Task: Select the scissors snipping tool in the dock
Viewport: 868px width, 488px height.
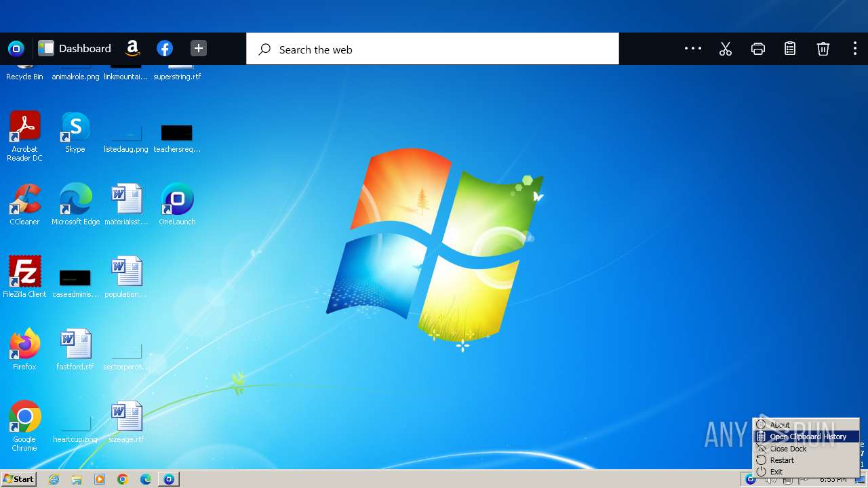Action: point(726,49)
